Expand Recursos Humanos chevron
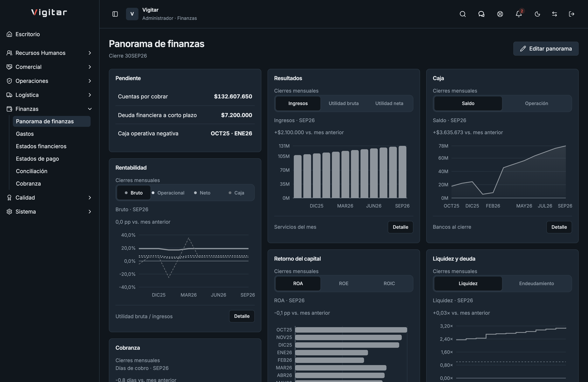The image size is (588, 382). pyautogui.click(x=90, y=53)
